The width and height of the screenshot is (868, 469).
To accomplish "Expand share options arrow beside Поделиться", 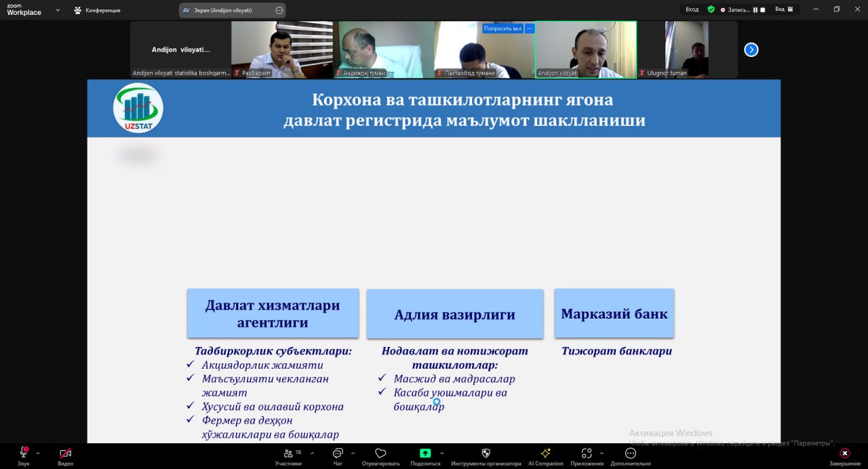I will click(442, 453).
